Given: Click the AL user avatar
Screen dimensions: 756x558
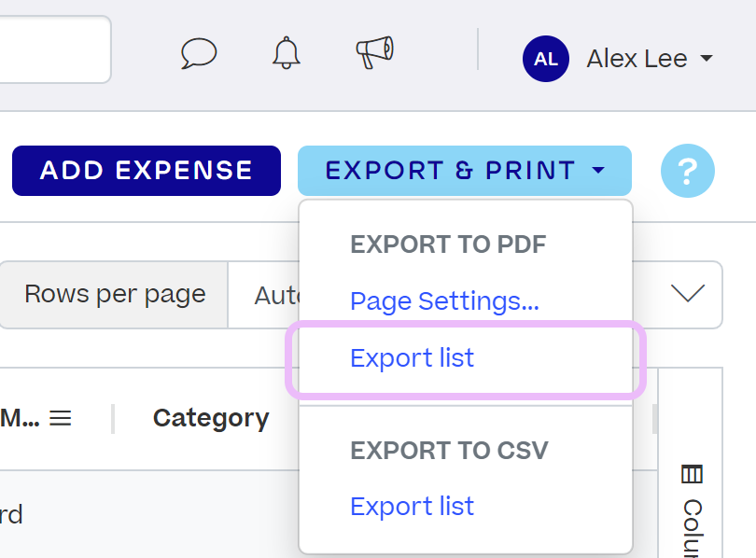Looking at the screenshot, I should pos(546,59).
